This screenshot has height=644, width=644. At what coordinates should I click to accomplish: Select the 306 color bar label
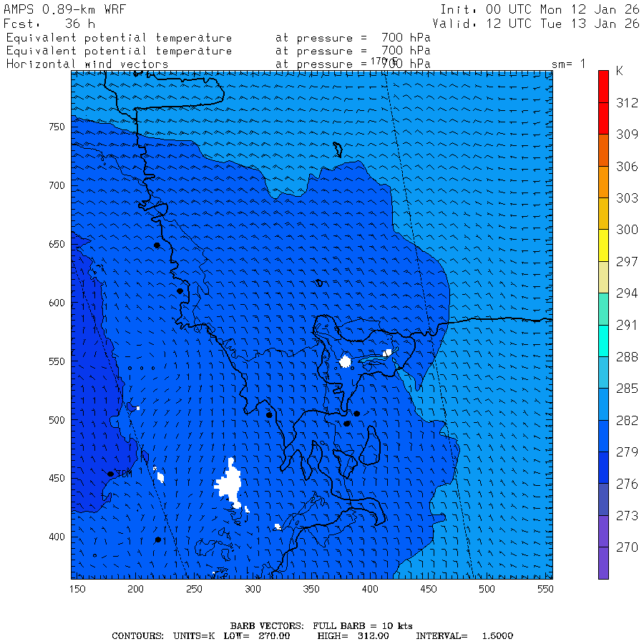pyautogui.click(x=627, y=166)
